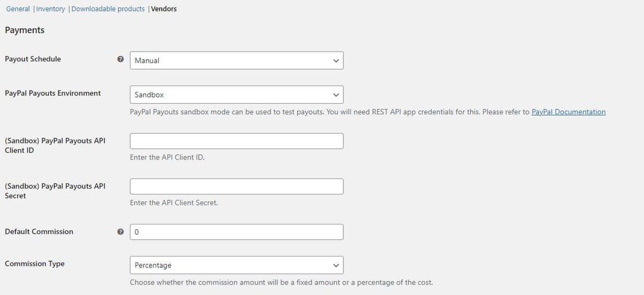Open the PayPal Documentation link
Screen dimensions: 644x295
click(x=569, y=112)
